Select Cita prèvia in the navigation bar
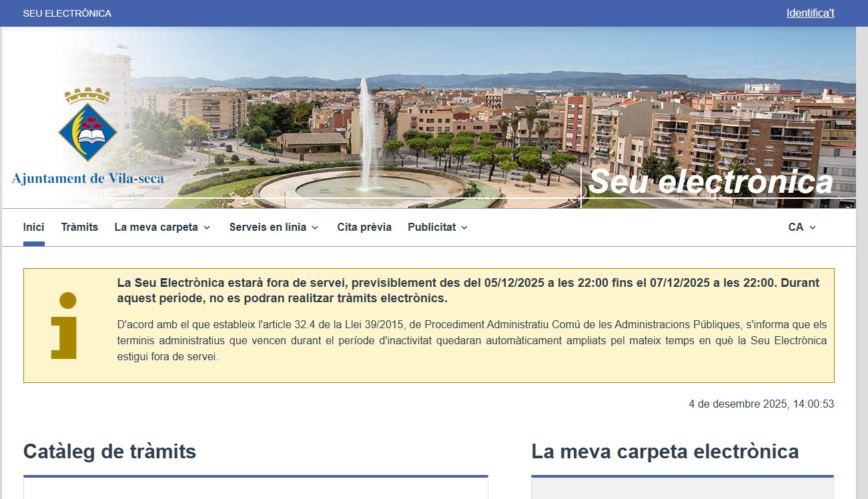 tap(364, 227)
